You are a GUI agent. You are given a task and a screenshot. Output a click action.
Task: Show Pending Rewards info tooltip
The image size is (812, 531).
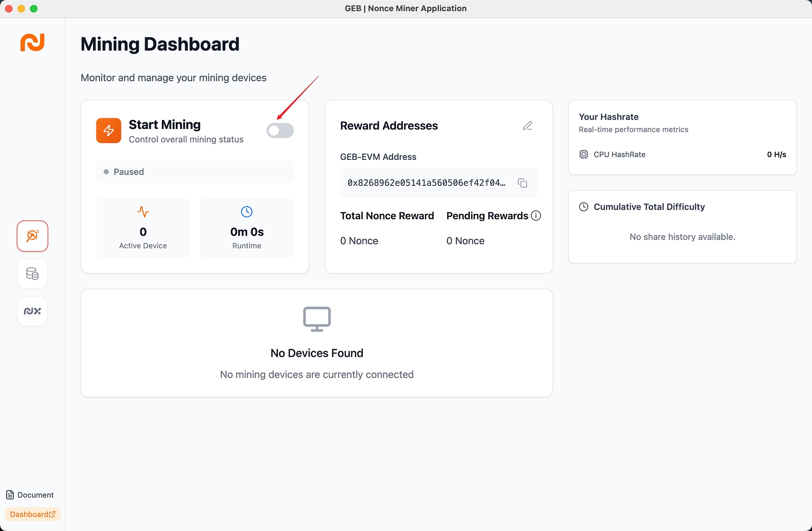point(536,216)
